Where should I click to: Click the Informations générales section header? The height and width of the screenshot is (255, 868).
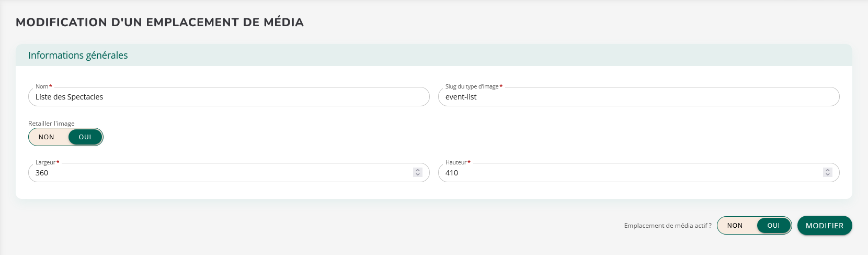pos(78,56)
